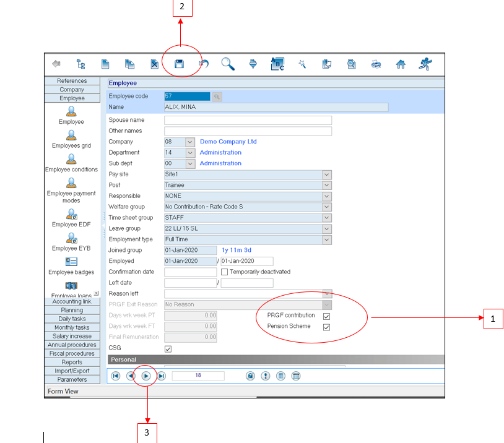
Task: Open the Parameters section button
Action: (x=72, y=379)
